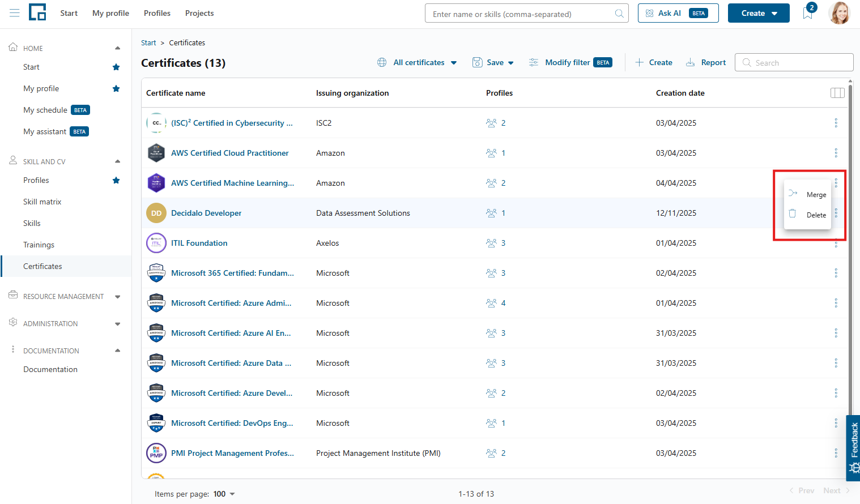Screen dimensions: 860x504
Task: Select Delete in the context menu
Action: pyautogui.click(x=807, y=215)
